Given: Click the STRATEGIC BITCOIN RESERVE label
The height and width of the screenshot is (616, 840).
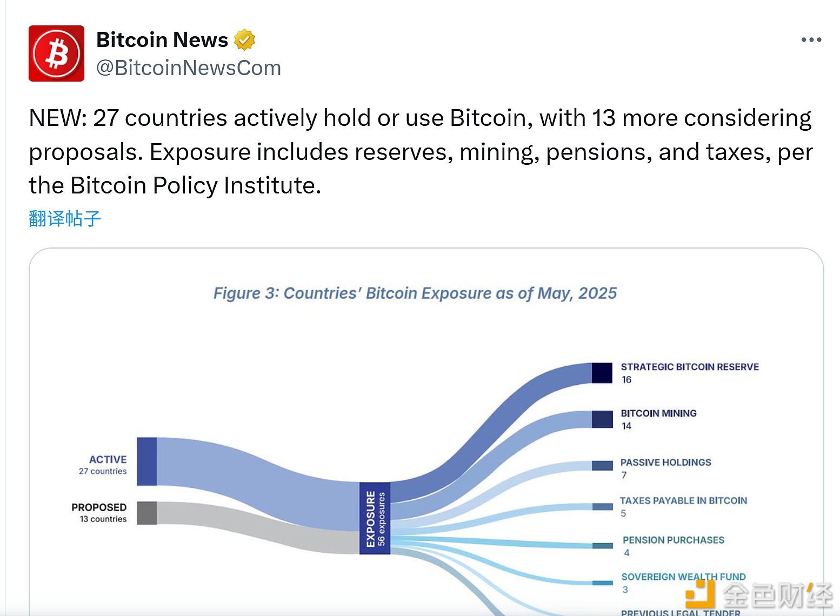Looking at the screenshot, I should (689, 367).
